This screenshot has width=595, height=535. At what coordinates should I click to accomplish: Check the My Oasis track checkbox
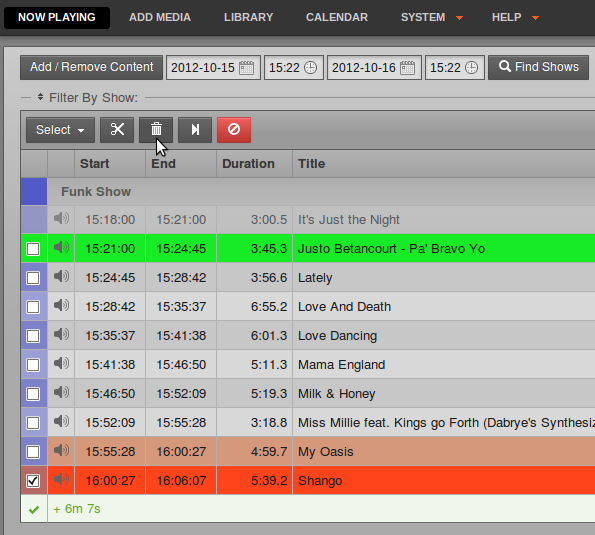click(33, 452)
